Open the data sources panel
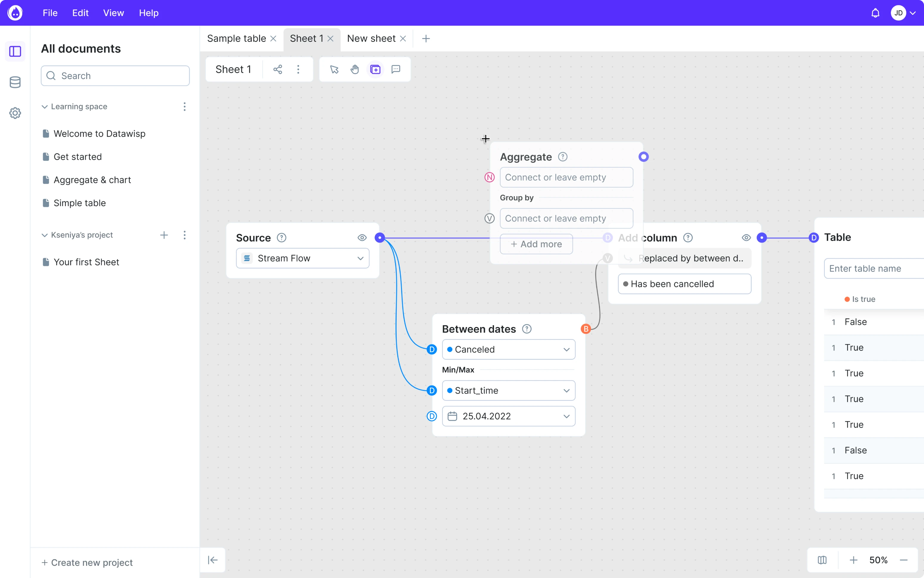 (15, 82)
